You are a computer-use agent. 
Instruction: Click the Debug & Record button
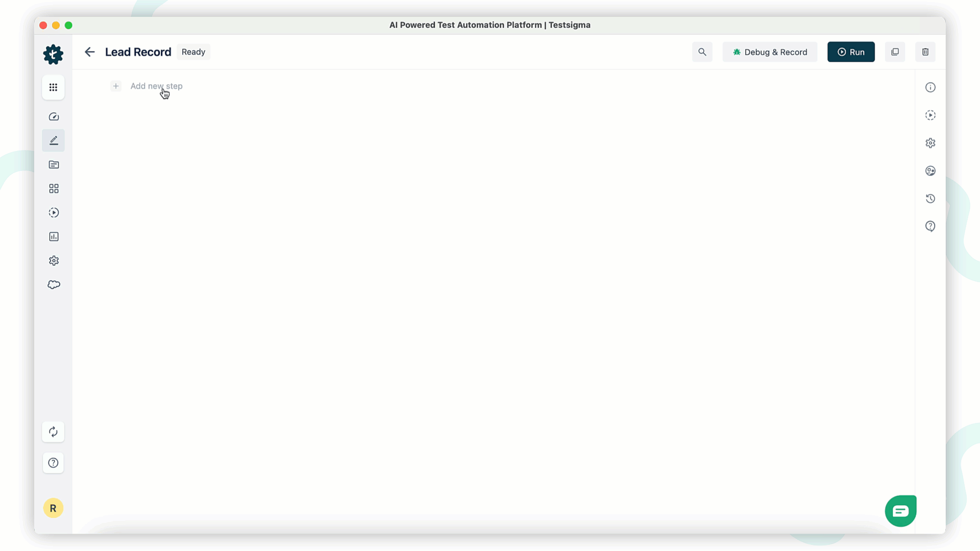(770, 52)
